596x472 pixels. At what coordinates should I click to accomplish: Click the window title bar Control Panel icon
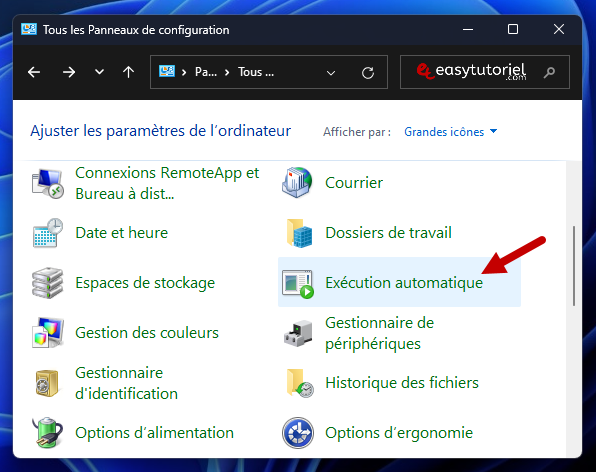29,29
